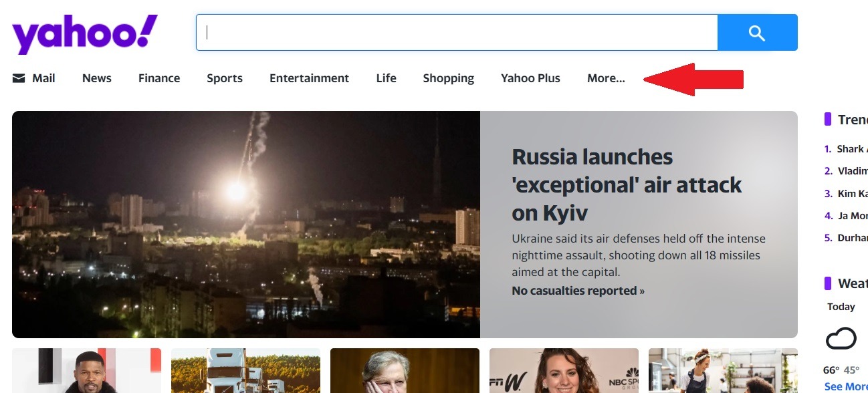Open the Finance section

158,78
